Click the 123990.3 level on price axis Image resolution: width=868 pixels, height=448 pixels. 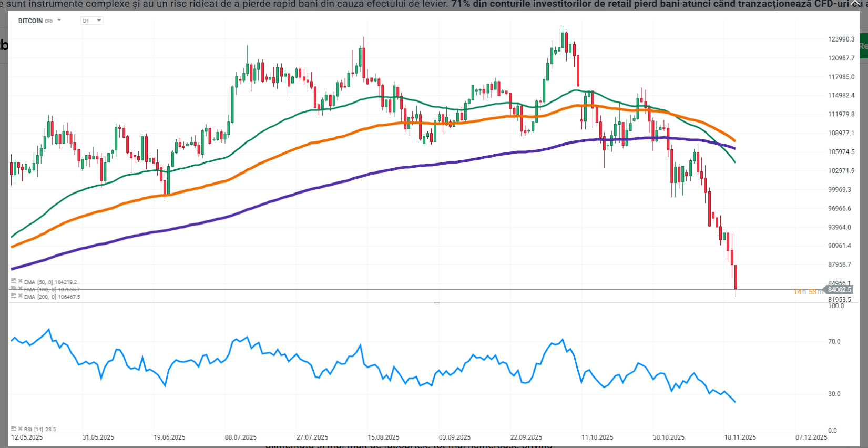(841, 39)
